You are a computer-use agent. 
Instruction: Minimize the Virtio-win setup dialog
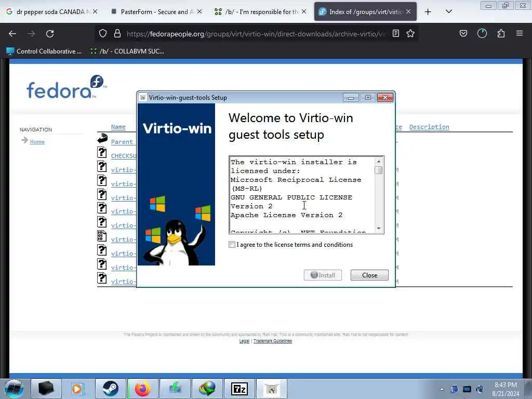(x=351, y=98)
